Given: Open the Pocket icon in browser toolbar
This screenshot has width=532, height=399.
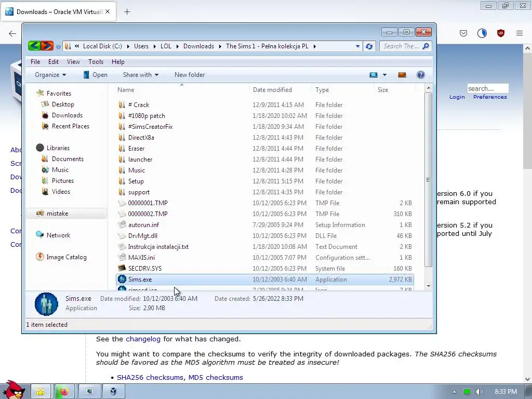Looking at the screenshot, I should (463, 33).
